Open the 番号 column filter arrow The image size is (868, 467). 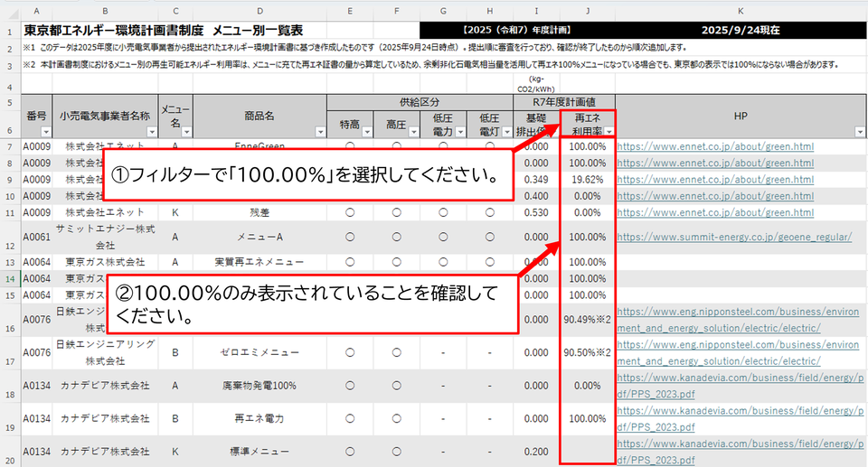[x=45, y=132]
